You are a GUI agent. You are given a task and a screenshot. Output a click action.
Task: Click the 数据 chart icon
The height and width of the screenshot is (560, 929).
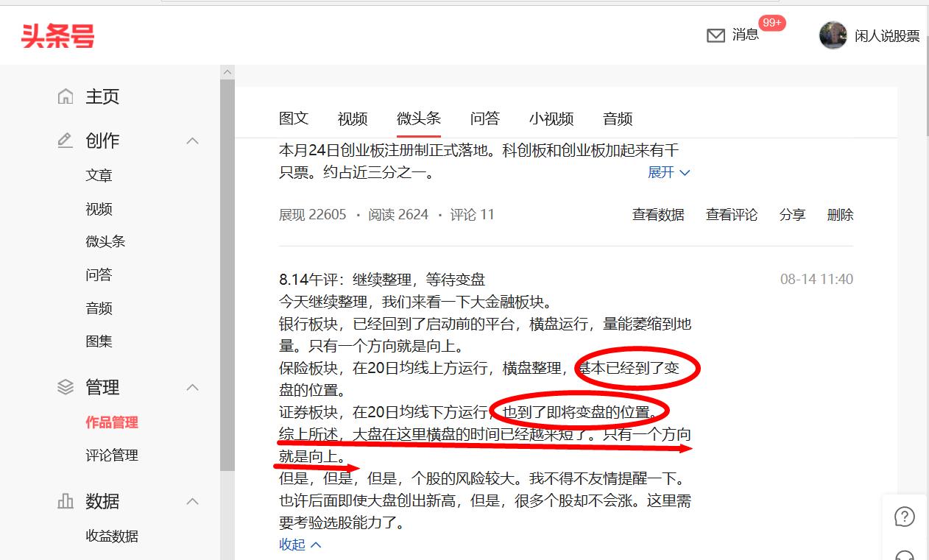[66, 501]
